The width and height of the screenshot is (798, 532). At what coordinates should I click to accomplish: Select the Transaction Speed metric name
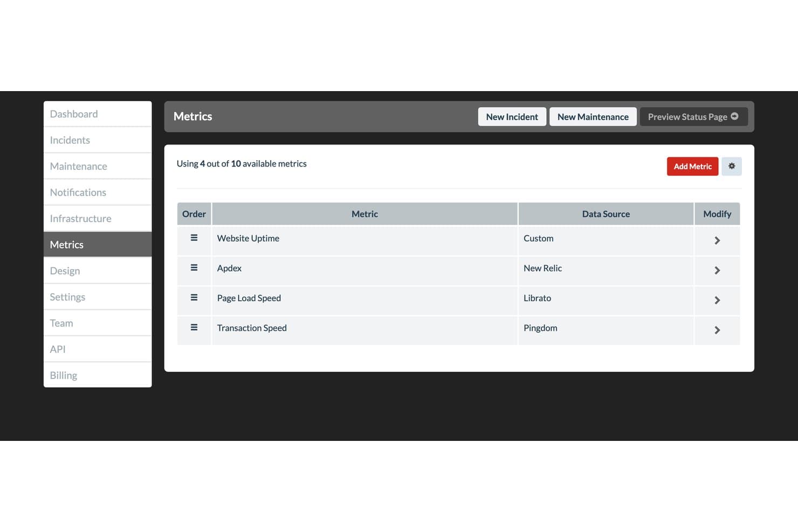[252, 328]
